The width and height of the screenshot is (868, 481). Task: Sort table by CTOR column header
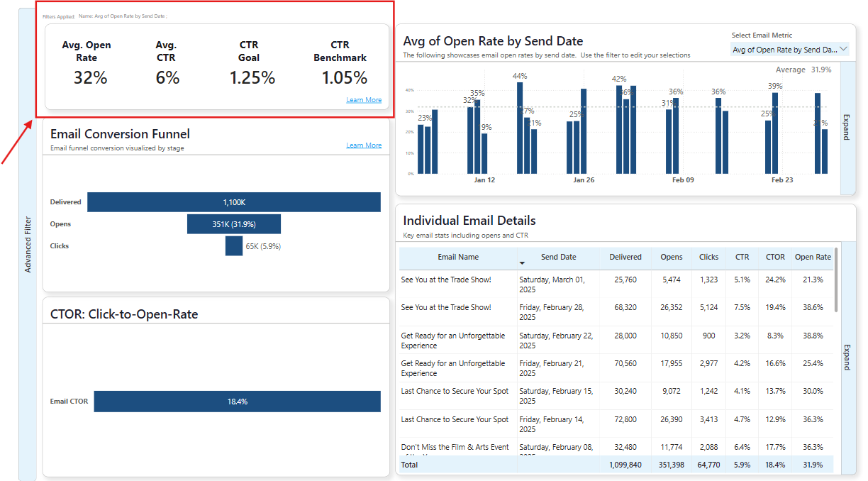click(x=775, y=257)
